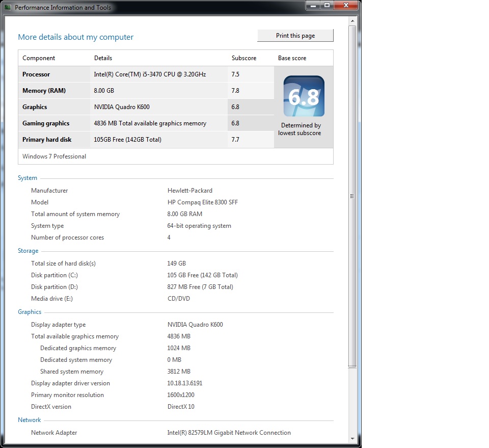Click the 149 GB value

pyautogui.click(x=177, y=263)
